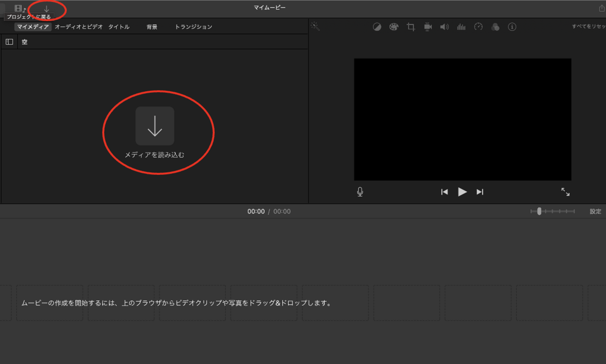Switch to the オーディオとビデオ tab
606x364 pixels.
coord(78,27)
